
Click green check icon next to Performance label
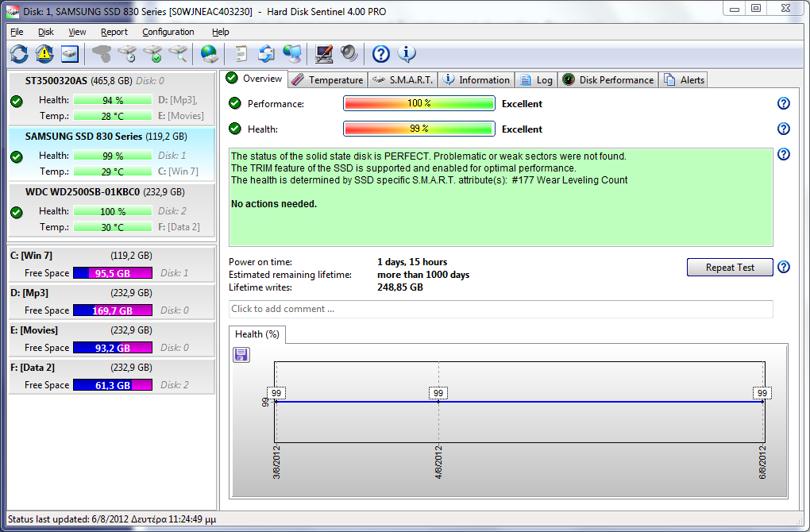tap(234, 103)
